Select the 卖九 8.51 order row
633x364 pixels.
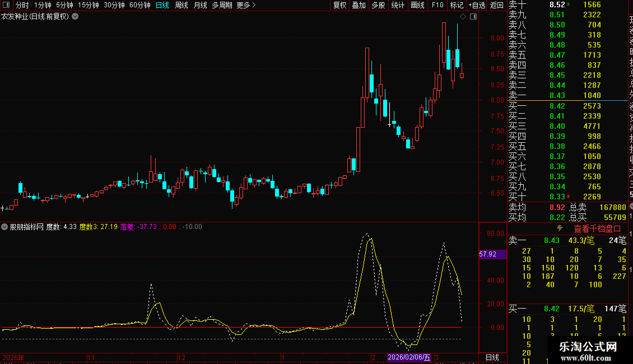coord(567,15)
